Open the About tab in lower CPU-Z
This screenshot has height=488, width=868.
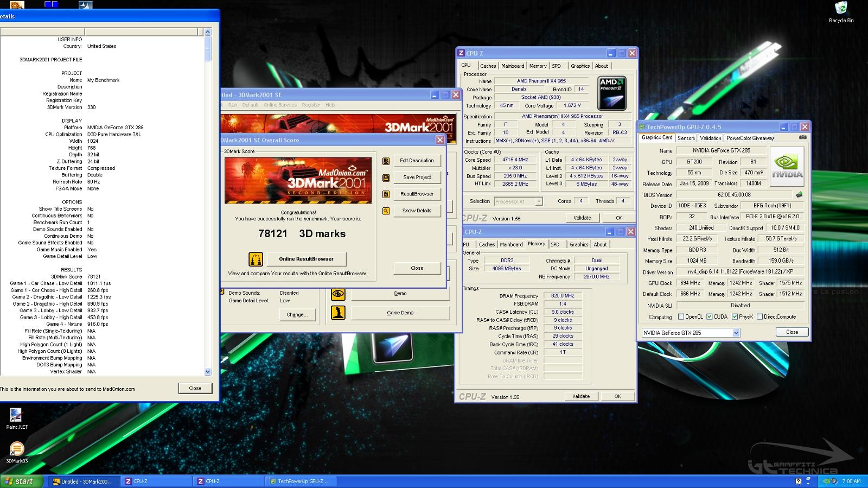[600, 245]
